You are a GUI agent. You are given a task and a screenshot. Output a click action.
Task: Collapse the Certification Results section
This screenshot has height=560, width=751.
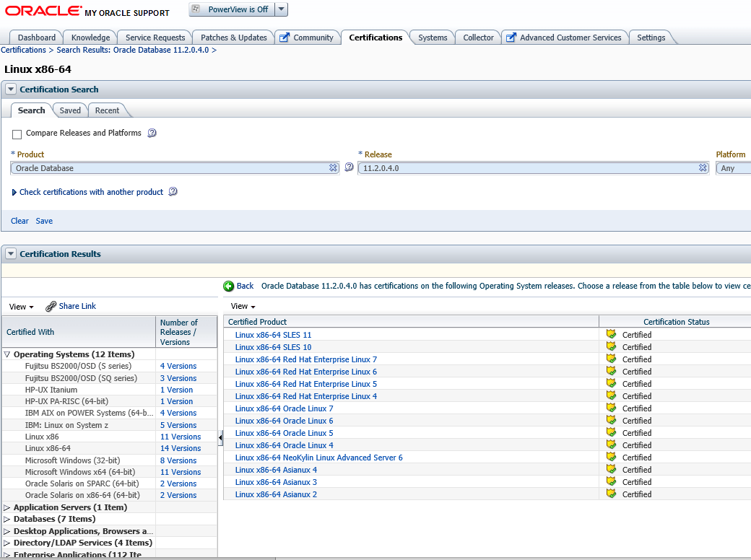(x=11, y=254)
